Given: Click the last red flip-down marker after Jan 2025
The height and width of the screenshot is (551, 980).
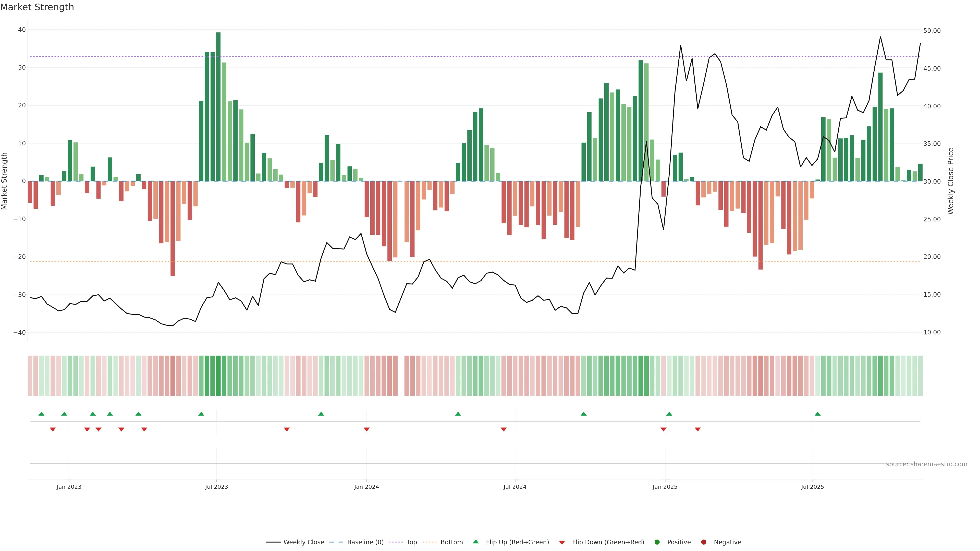Looking at the screenshot, I should click(x=698, y=429).
